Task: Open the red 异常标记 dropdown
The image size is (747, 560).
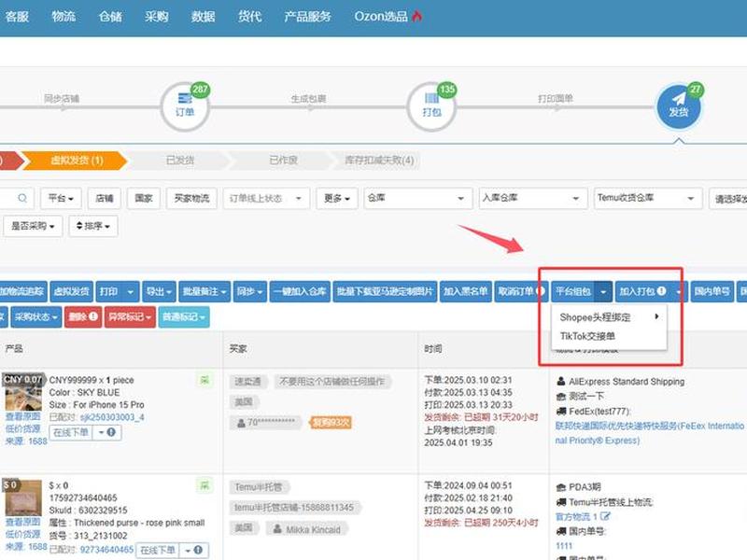Action: 130,316
